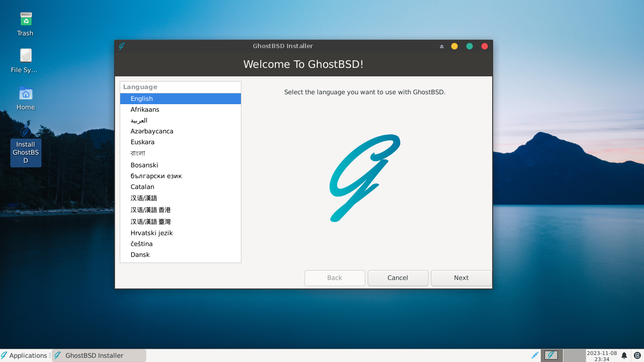Open the notification bell icon
Viewport: 644px width, 362px height.
click(624, 355)
